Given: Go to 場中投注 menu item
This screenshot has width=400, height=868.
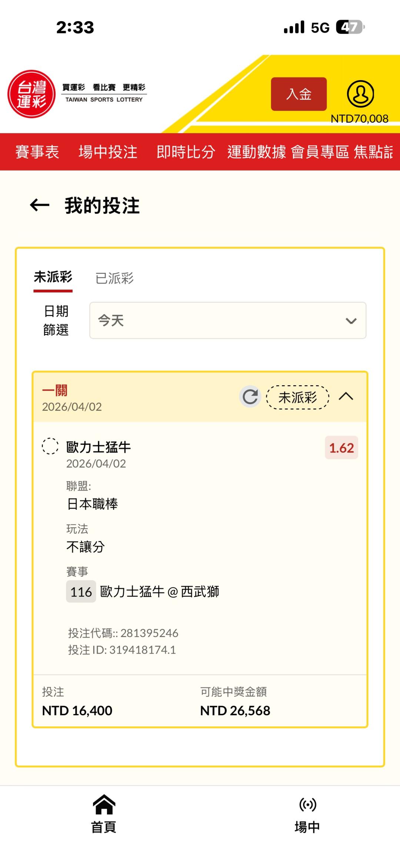Looking at the screenshot, I should [x=108, y=152].
